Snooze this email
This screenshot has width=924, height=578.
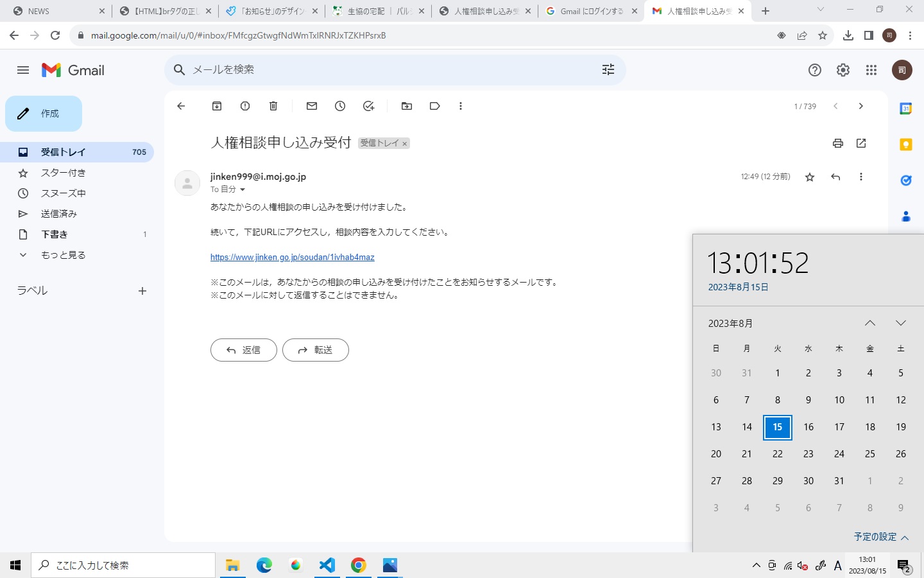(x=340, y=106)
